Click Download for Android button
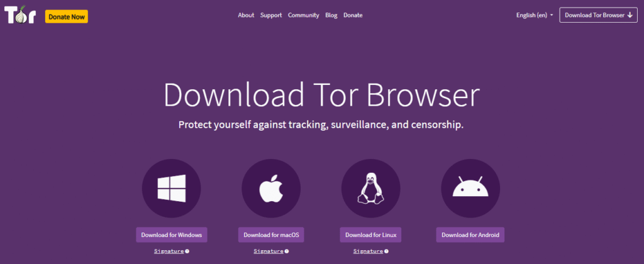 pyautogui.click(x=470, y=235)
